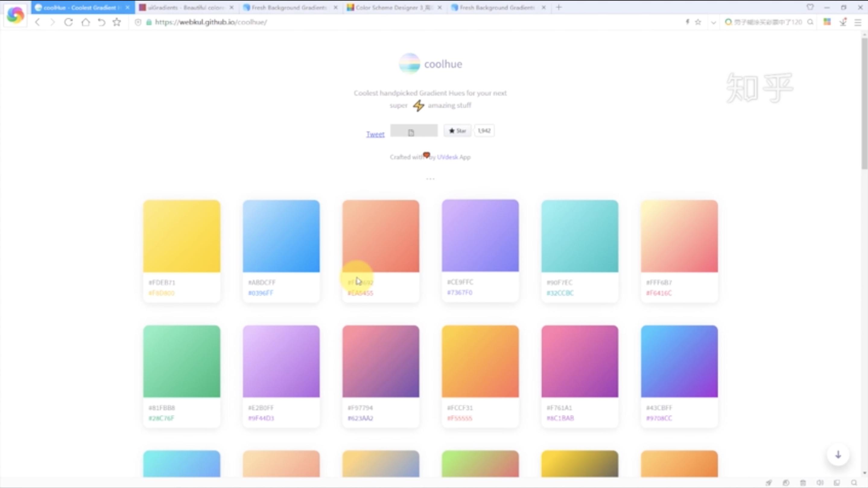Pick the green #81FBB8 gradient card
868x488 pixels.
pos(182,361)
